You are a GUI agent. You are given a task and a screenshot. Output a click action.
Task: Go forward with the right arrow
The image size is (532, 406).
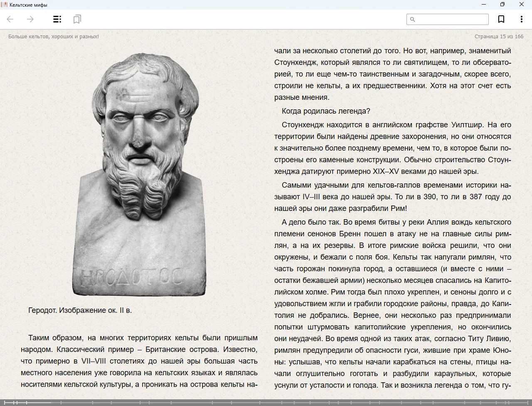coord(30,19)
